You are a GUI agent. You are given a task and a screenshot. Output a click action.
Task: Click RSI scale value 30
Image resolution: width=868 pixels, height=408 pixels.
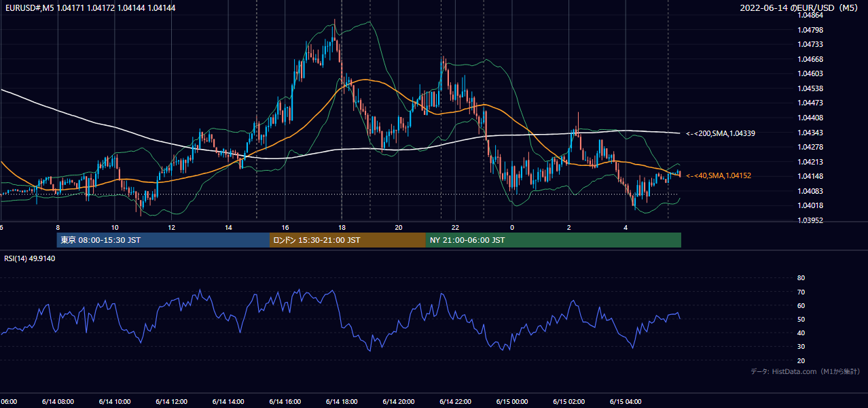point(801,347)
